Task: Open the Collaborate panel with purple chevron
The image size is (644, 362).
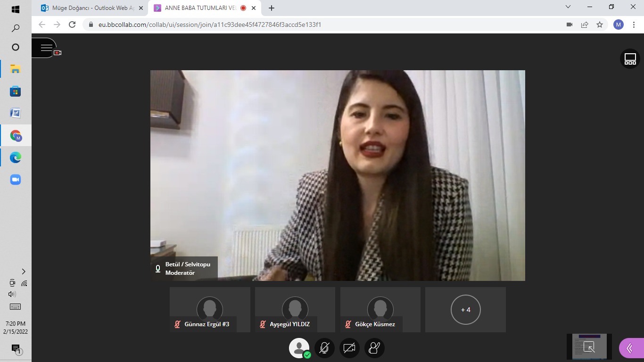Action: tap(630, 348)
